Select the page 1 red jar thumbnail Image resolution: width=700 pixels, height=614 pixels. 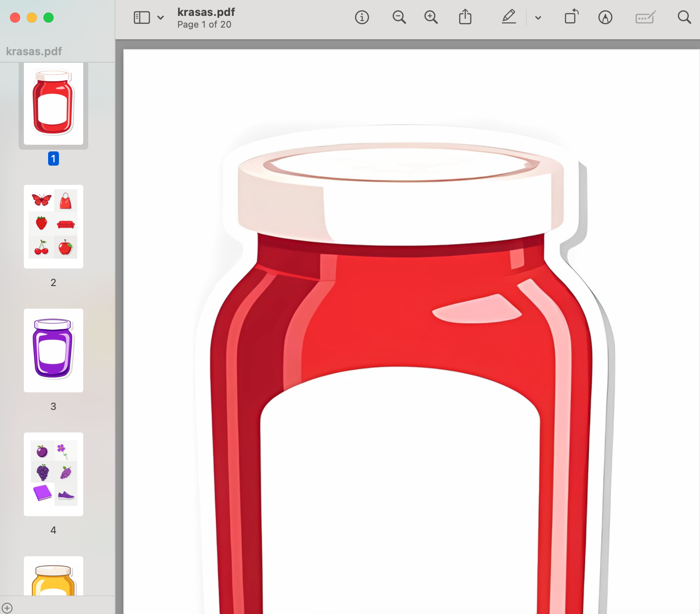point(54,104)
